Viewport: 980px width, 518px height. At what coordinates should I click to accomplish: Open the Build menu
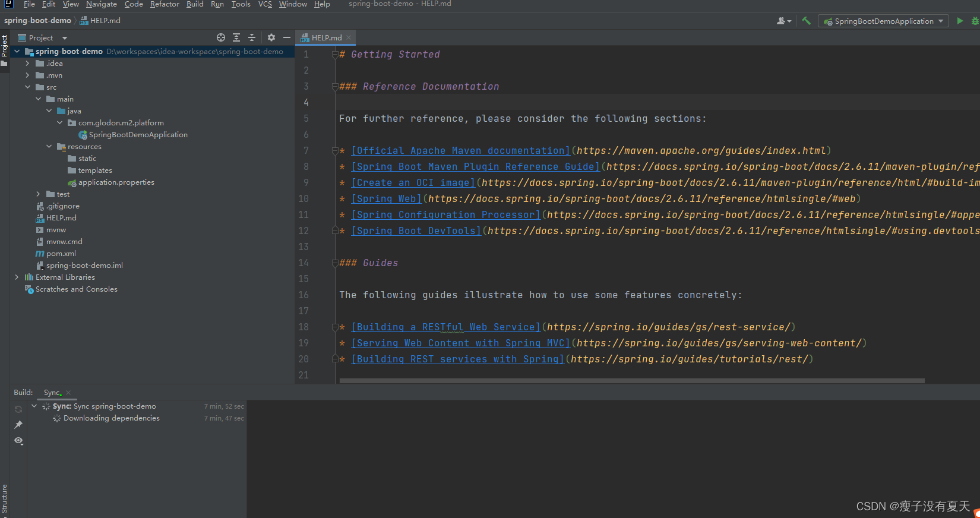195,4
